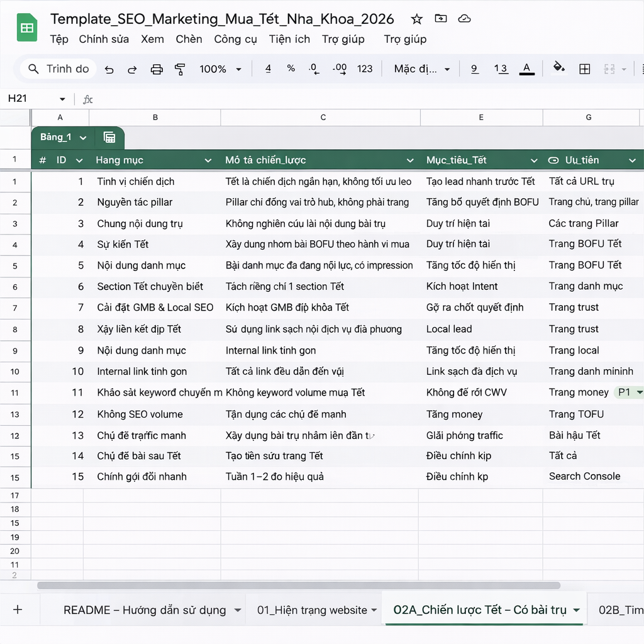Viewport: 644px width, 644px height.
Task: Click cell 'Local lead'
Action: pos(449,329)
